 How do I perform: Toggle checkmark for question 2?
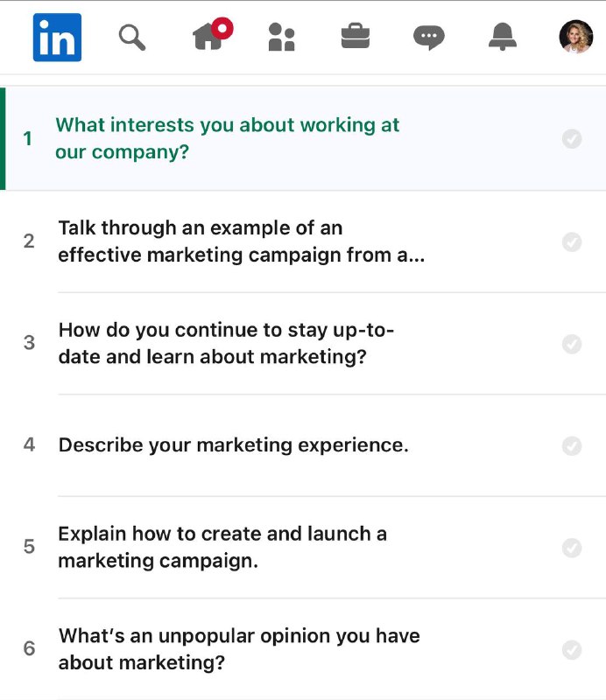572,242
